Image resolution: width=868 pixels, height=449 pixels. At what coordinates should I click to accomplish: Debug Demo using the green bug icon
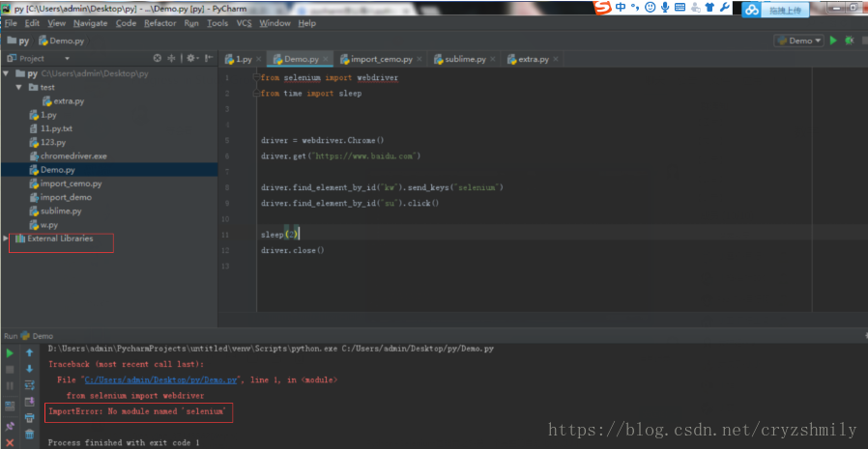[x=849, y=41]
